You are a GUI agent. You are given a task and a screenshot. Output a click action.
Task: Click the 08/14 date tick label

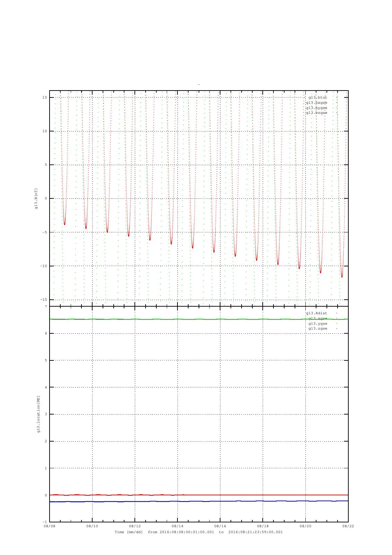[x=177, y=526]
